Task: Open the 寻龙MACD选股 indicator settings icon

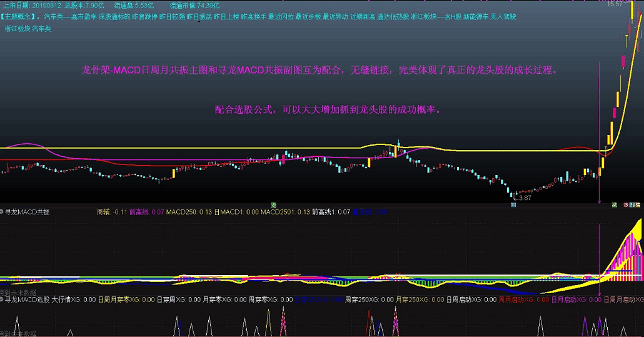Action: point(2,299)
